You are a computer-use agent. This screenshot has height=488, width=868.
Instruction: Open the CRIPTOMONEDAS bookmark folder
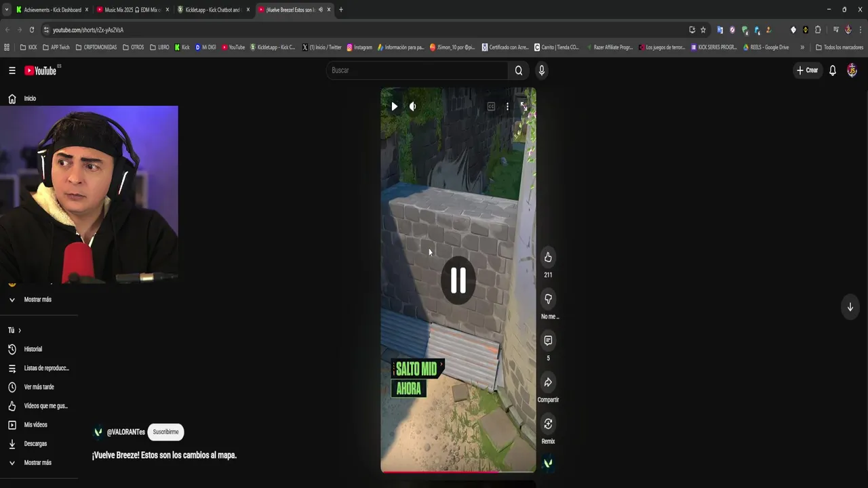(96, 47)
